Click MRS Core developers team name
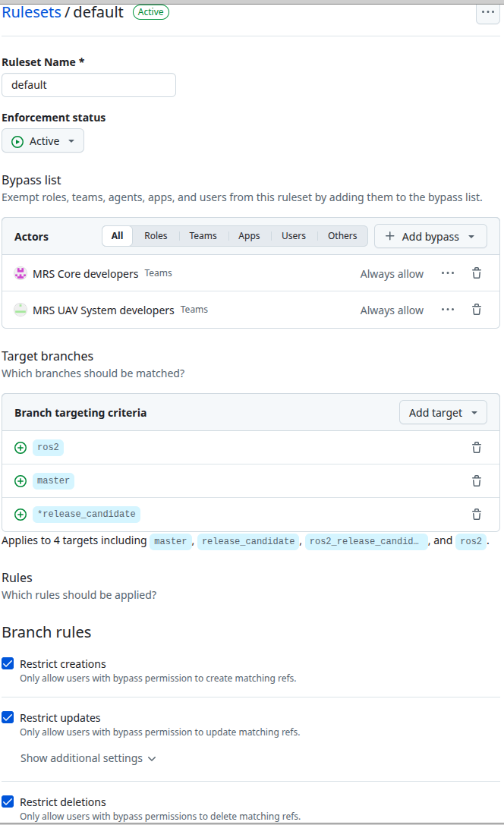Screen dimensions: 504x825 pos(85,273)
